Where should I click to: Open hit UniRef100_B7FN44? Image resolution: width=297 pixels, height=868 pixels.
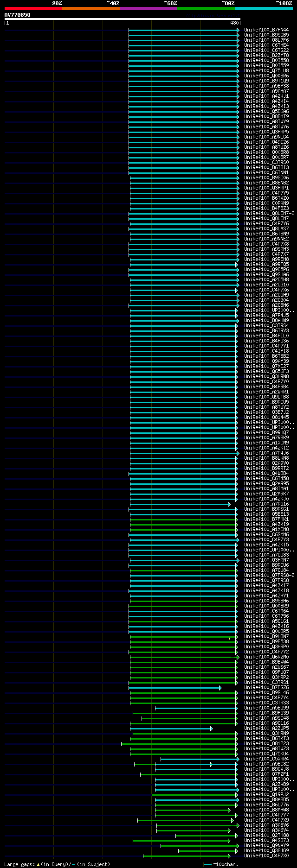[x=266, y=30]
